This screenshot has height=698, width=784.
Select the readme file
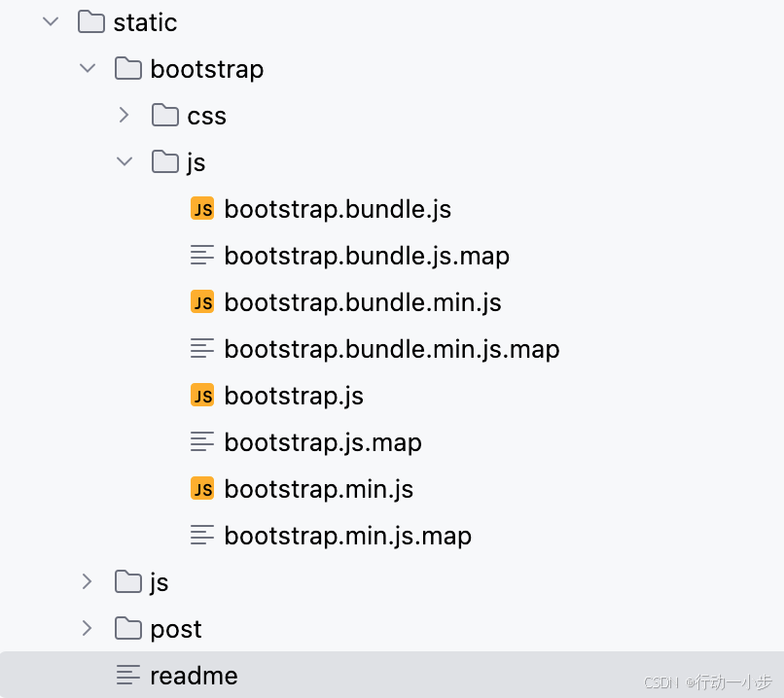click(194, 675)
